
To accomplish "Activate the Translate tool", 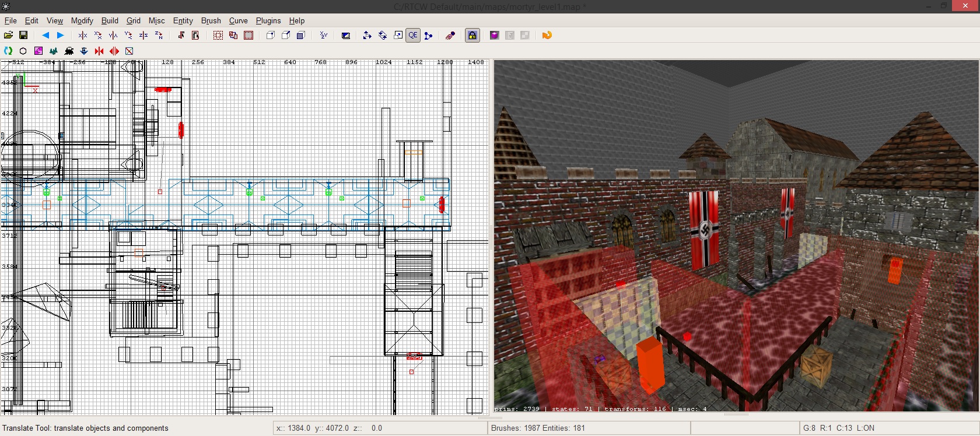I will tap(367, 36).
